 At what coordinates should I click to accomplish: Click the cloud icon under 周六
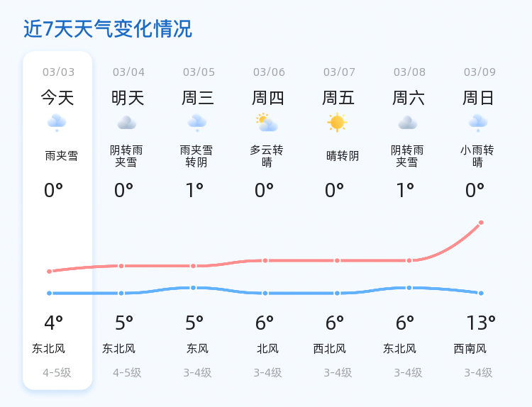407,123
